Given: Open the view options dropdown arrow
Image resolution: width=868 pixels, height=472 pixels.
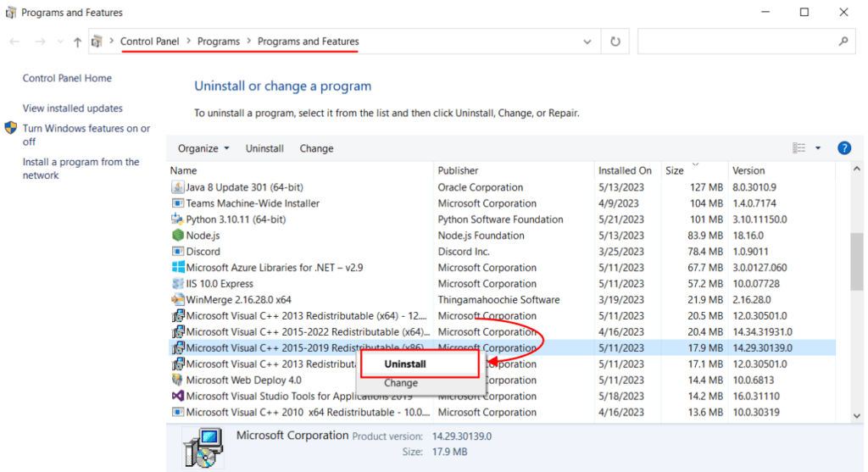Looking at the screenshot, I should click(x=818, y=148).
